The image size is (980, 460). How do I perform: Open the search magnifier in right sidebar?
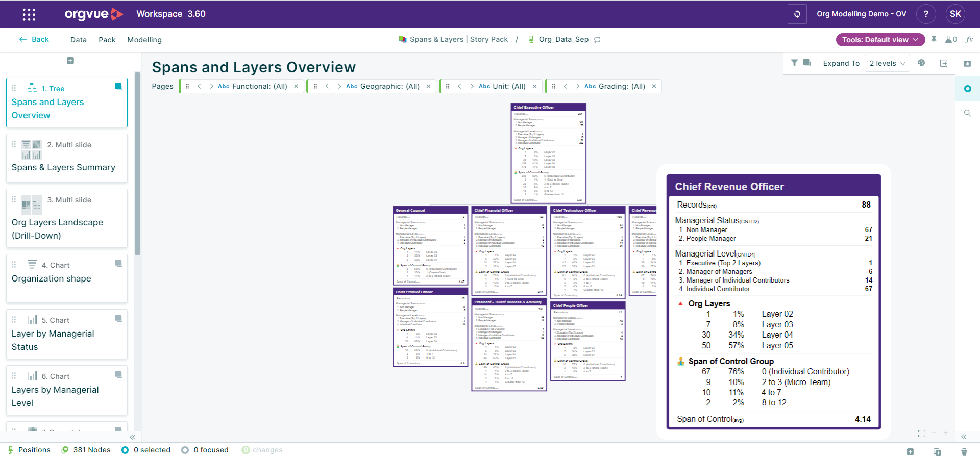[967, 113]
